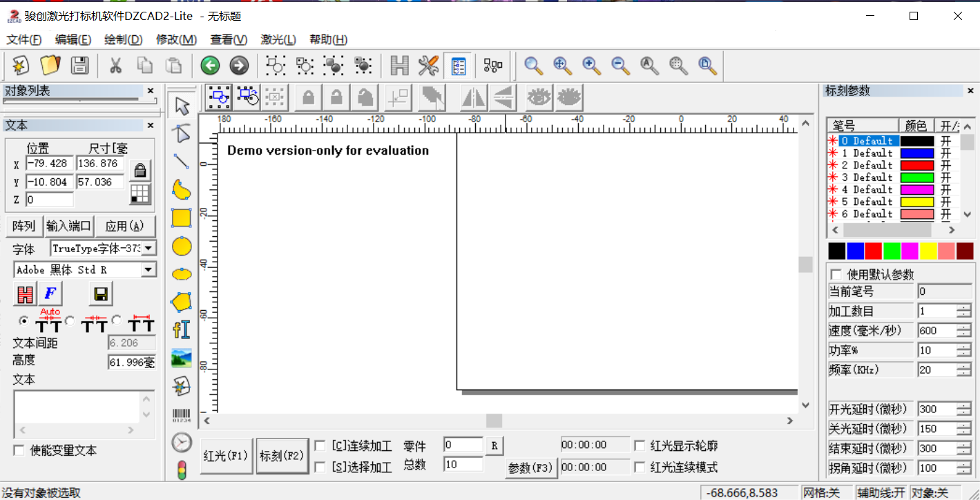Pick the dark red color swatch

964,251
